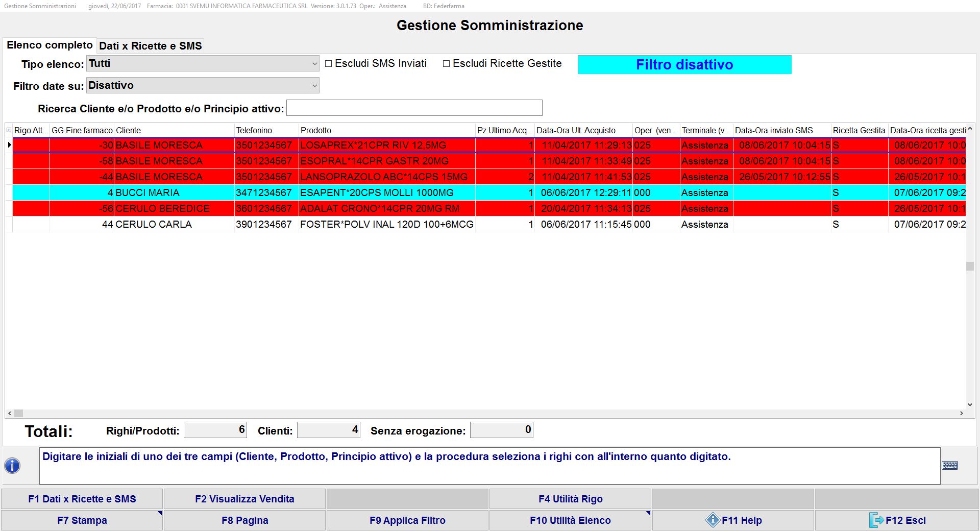This screenshot has height=531, width=980.
Task: Enable Escludi SMS Inviati checkbox
Action: 329,64
